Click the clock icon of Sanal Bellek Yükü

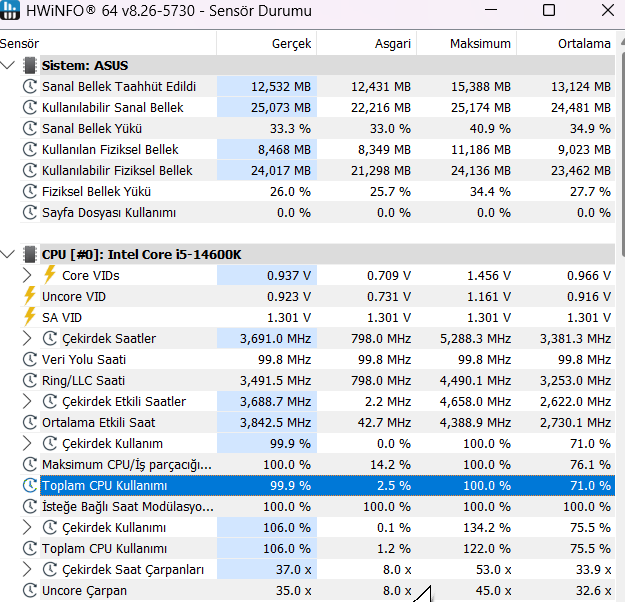pos(30,128)
